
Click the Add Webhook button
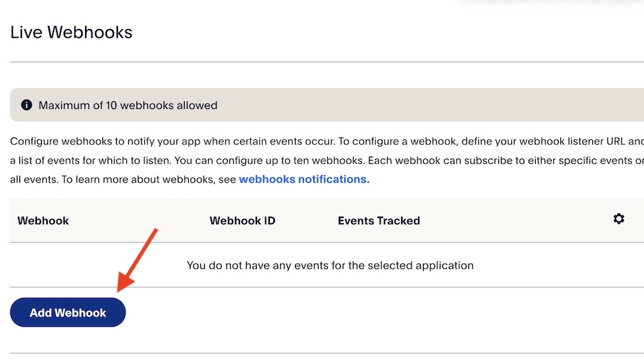pyautogui.click(x=68, y=313)
